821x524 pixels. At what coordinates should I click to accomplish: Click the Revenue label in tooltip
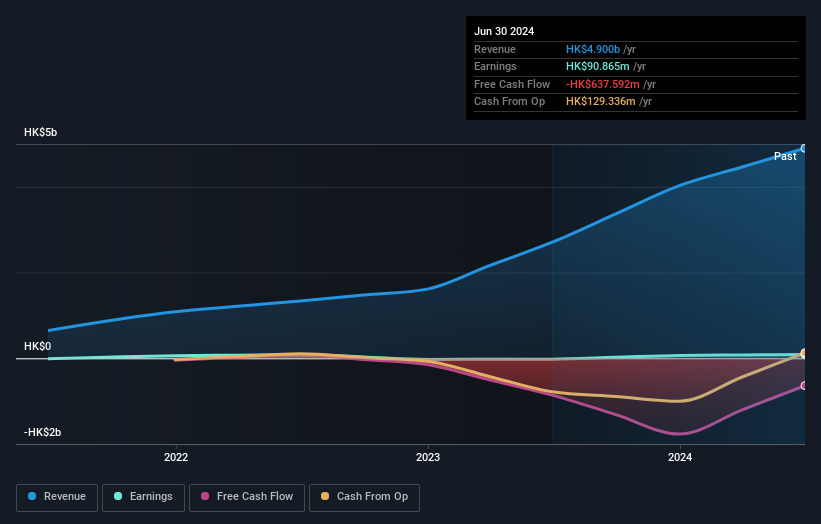[x=495, y=49]
